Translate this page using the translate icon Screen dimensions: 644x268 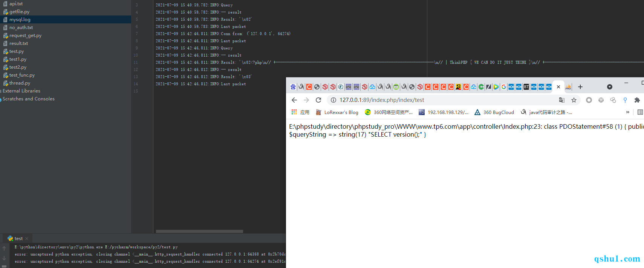(x=562, y=100)
